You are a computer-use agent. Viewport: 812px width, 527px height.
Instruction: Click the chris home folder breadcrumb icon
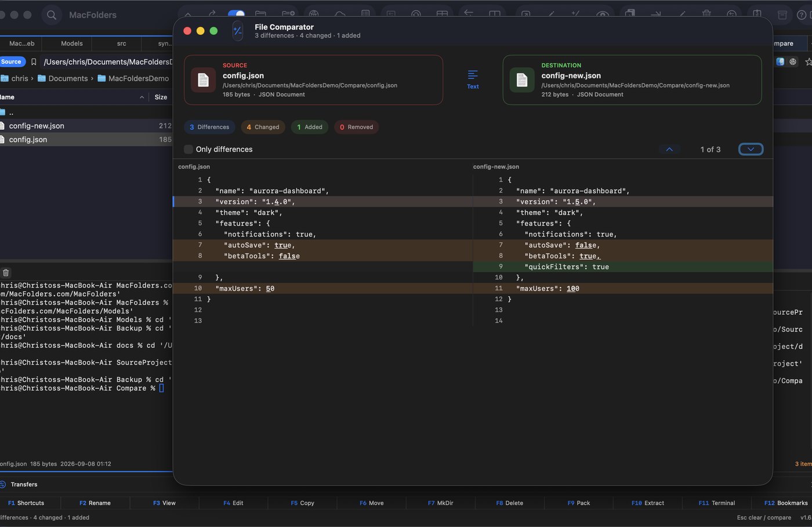tap(4, 78)
